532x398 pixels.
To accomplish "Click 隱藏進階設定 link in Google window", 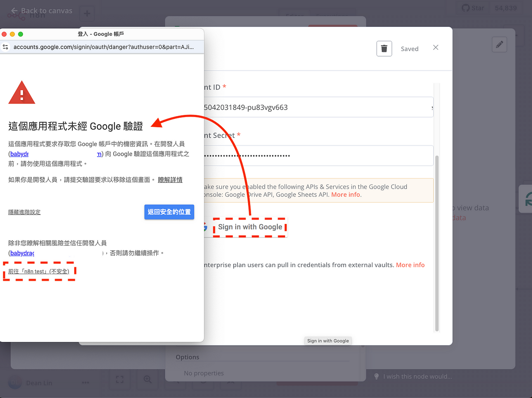I will [24, 212].
